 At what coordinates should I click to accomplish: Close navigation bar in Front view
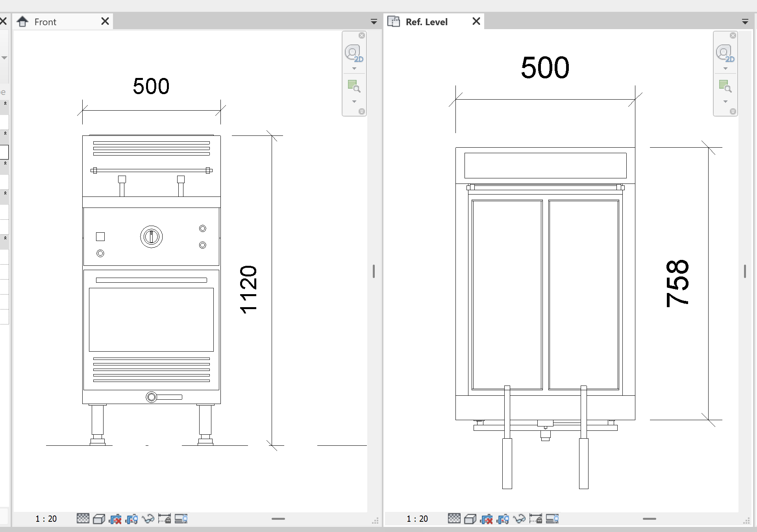pos(362,35)
